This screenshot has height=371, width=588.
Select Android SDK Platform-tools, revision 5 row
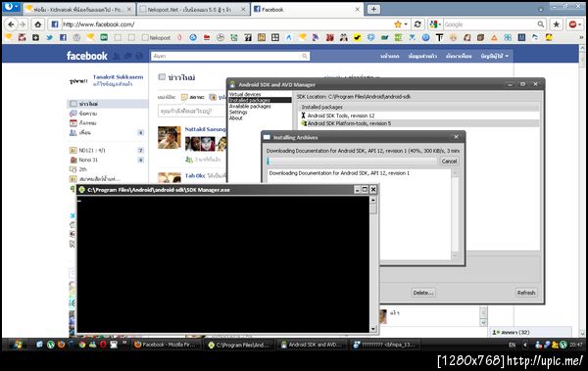(x=419, y=123)
